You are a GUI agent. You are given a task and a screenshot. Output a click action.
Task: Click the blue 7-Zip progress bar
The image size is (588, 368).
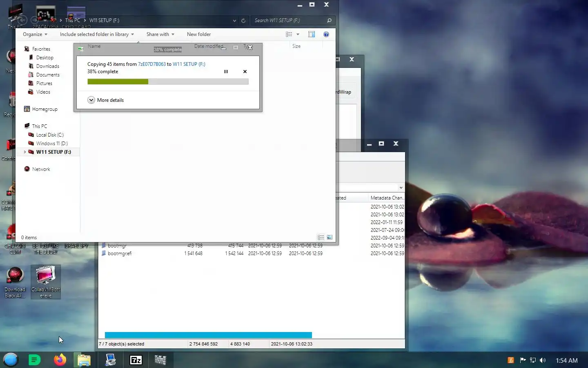pyautogui.click(x=208, y=335)
